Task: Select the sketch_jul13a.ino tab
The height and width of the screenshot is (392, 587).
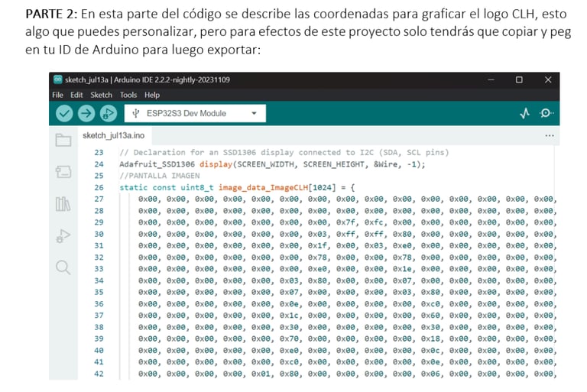Action: click(x=113, y=135)
